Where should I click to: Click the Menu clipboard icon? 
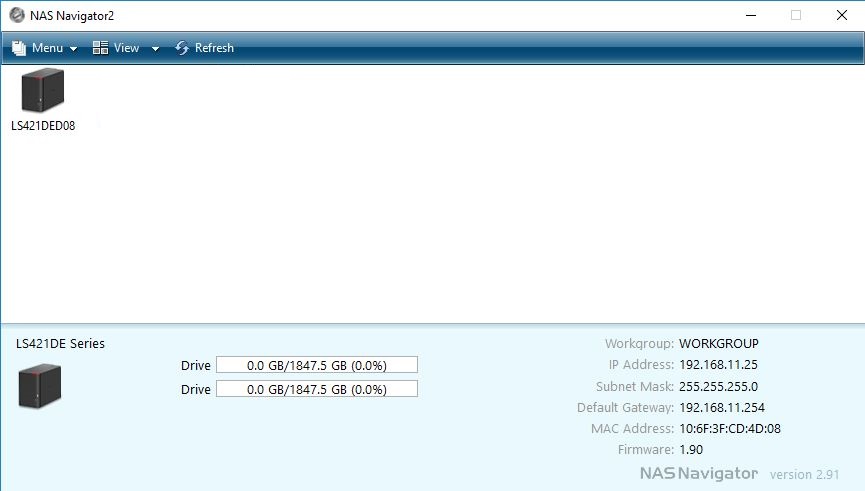click(19, 48)
